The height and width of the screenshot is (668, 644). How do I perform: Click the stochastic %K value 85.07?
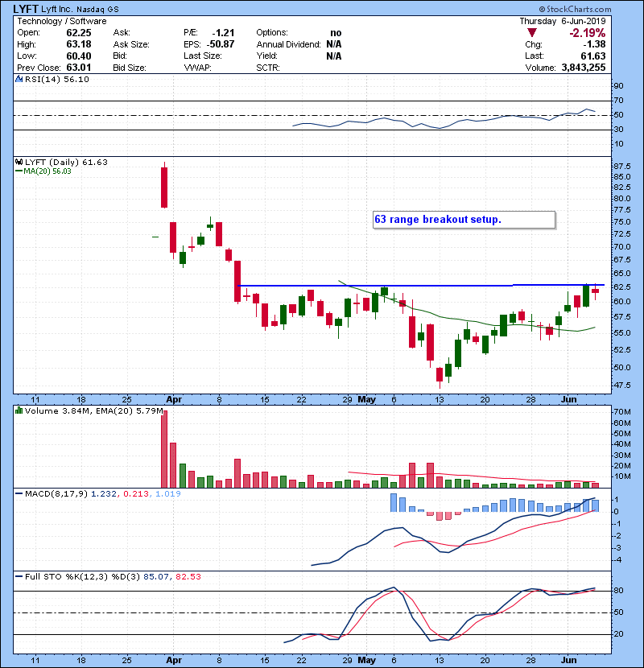pyautogui.click(x=156, y=576)
